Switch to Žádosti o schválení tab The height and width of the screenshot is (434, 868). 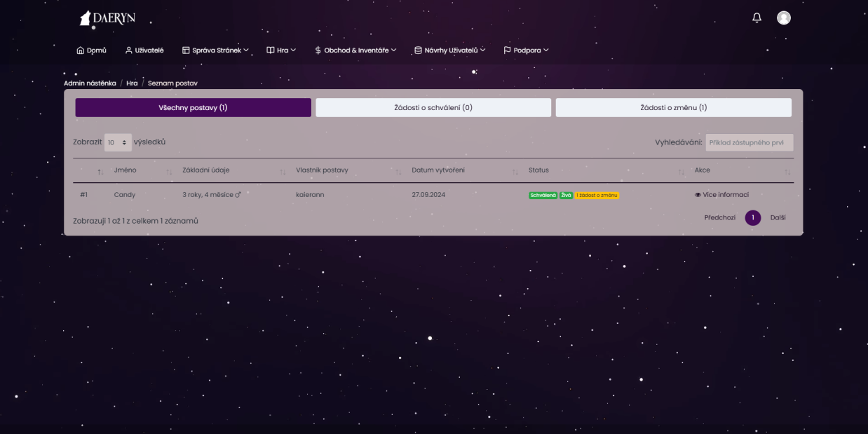pos(433,108)
